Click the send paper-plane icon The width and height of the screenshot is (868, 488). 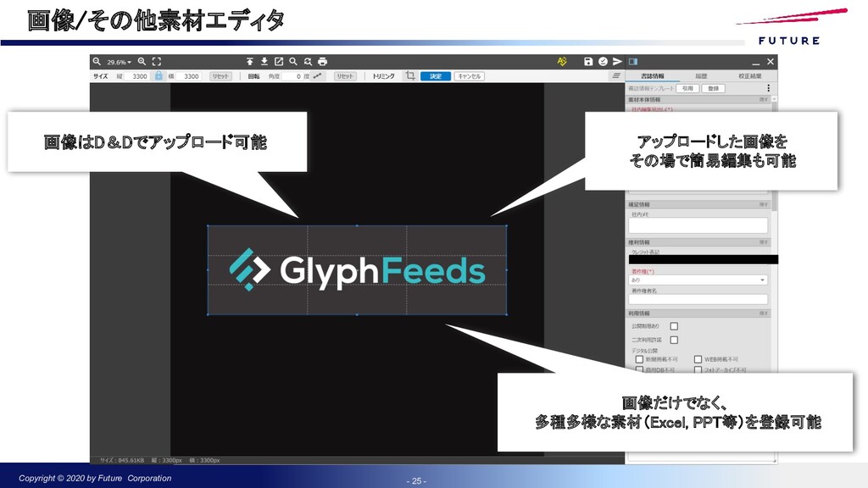(x=617, y=61)
